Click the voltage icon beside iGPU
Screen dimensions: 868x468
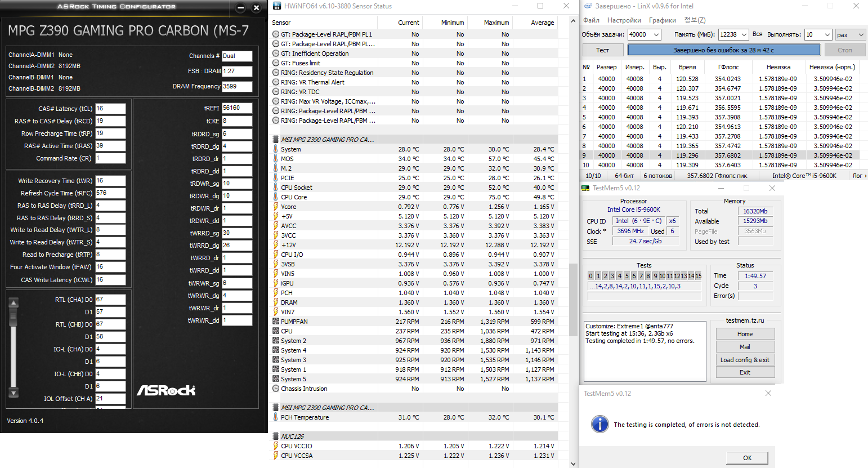click(276, 283)
